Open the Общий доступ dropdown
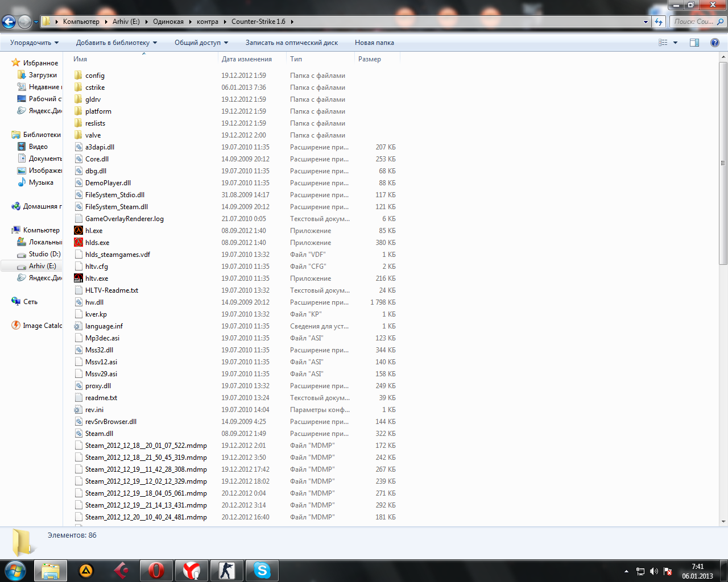 (x=201, y=43)
